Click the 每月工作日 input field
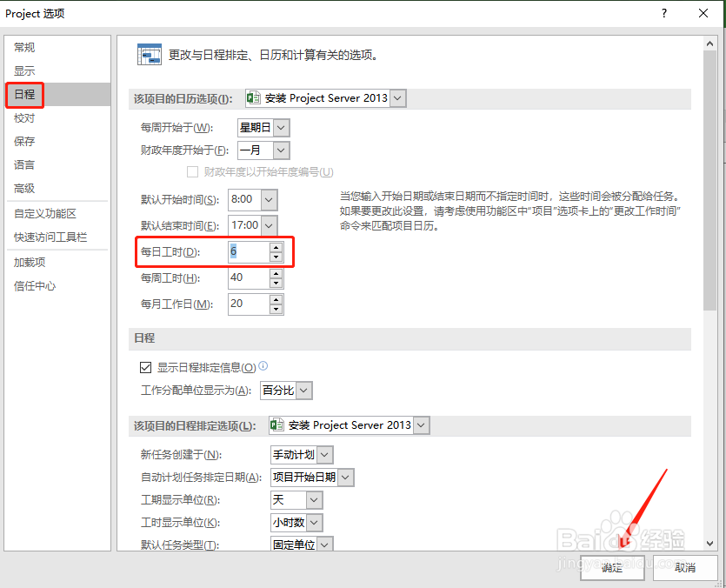Image resolution: width=726 pixels, height=588 pixels. pos(249,304)
